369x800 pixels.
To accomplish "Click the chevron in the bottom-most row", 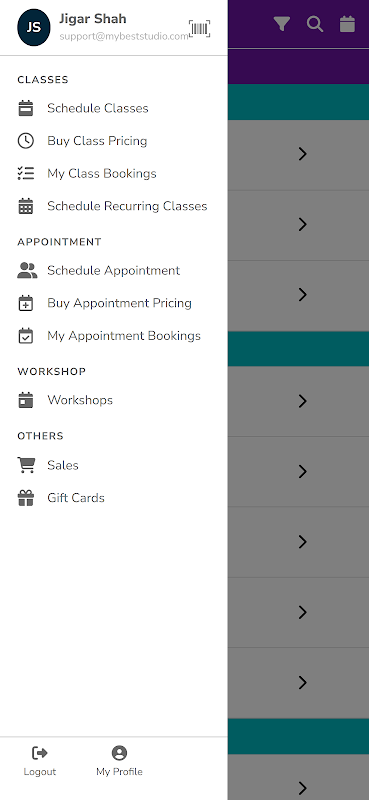I will click(x=303, y=788).
